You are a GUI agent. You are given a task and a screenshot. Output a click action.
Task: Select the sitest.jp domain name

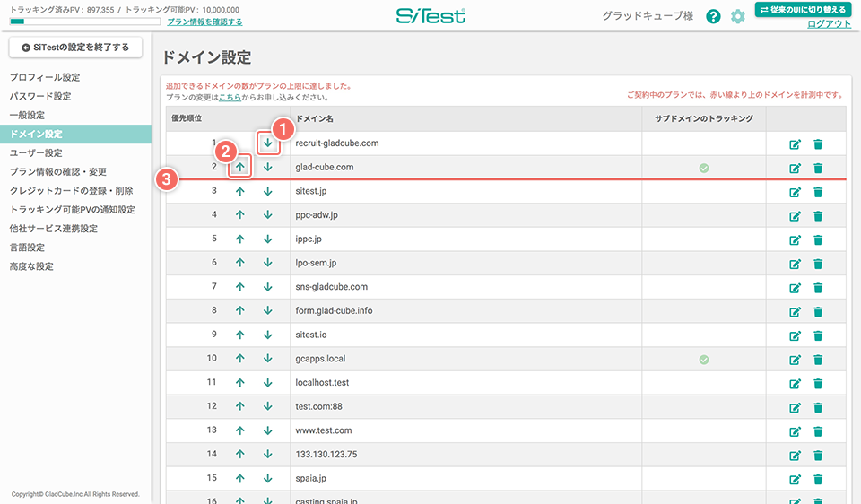pyautogui.click(x=311, y=191)
